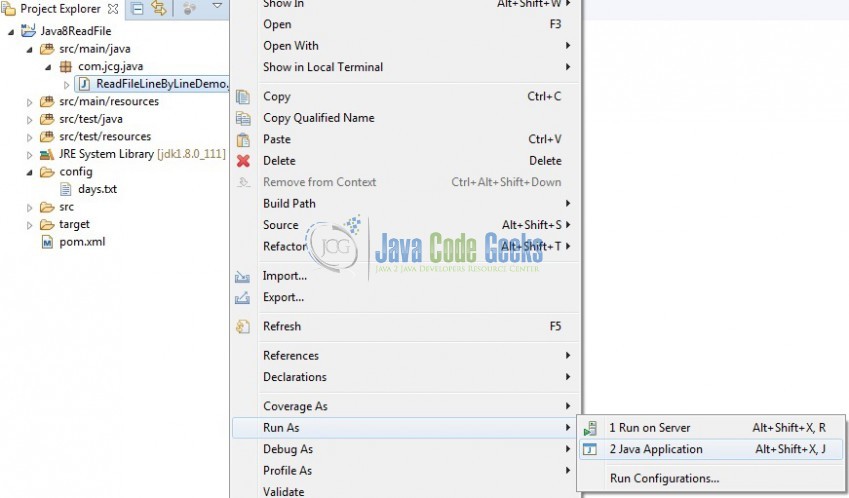Click the com.jcg.java package icon

click(66, 67)
